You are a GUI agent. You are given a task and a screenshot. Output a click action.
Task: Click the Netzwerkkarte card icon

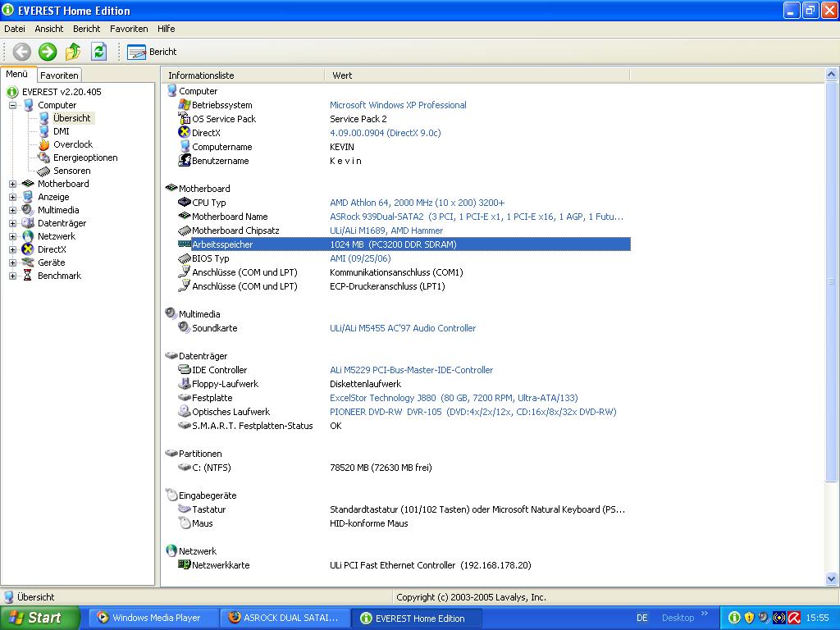click(185, 564)
